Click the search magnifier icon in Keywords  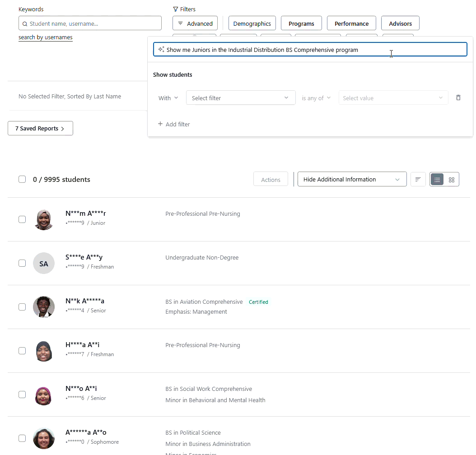point(25,23)
